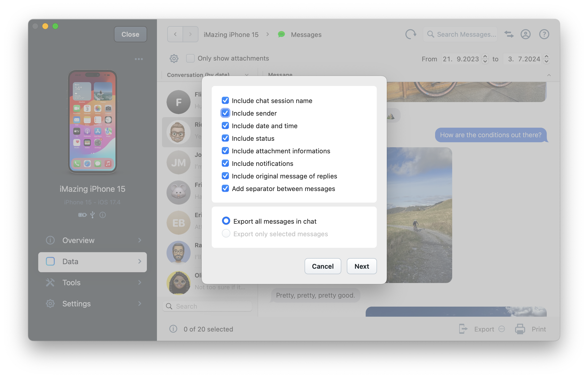The image size is (588, 378).
Task: Click the conversation Search field
Action: pyautogui.click(x=207, y=306)
